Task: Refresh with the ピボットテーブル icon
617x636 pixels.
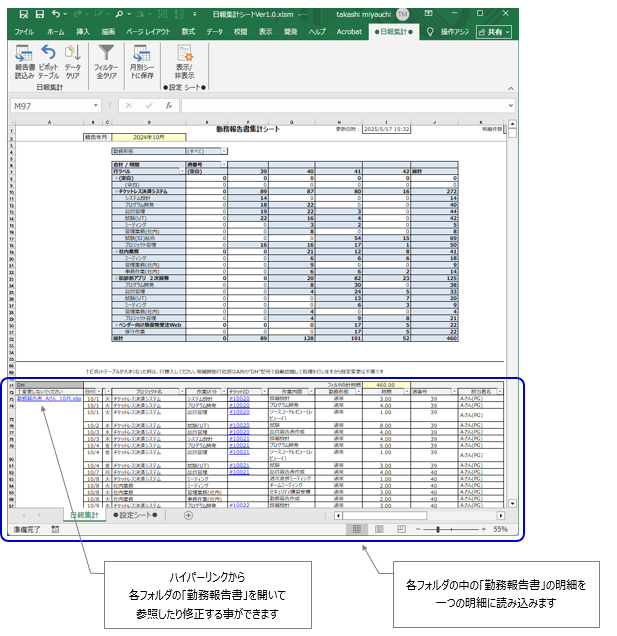Action: pos(48,53)
